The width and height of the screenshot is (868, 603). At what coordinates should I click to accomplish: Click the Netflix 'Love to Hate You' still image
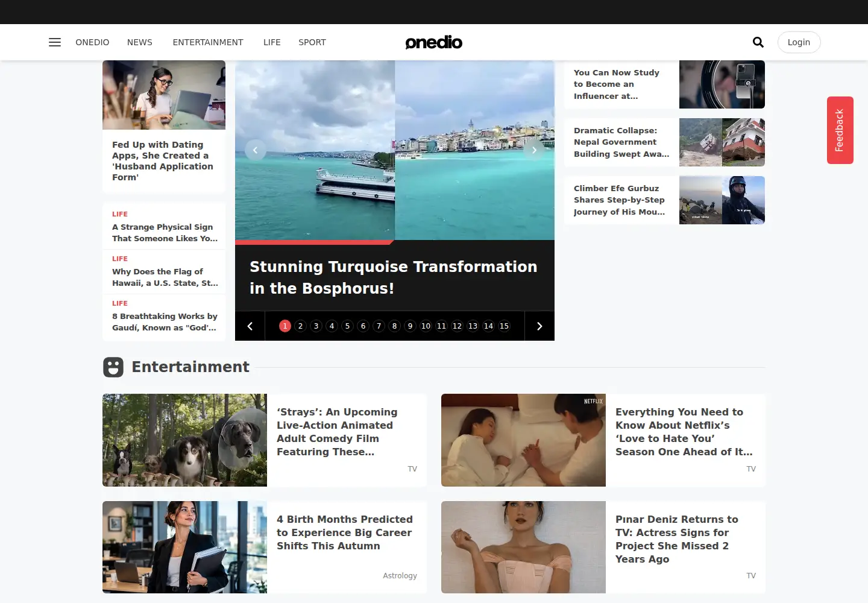tap(523, 440)
